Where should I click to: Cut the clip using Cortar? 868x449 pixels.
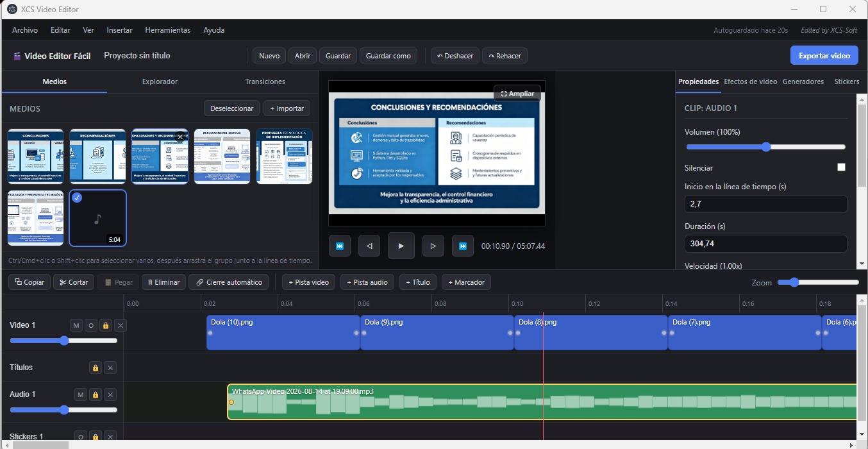click(74, 282)
